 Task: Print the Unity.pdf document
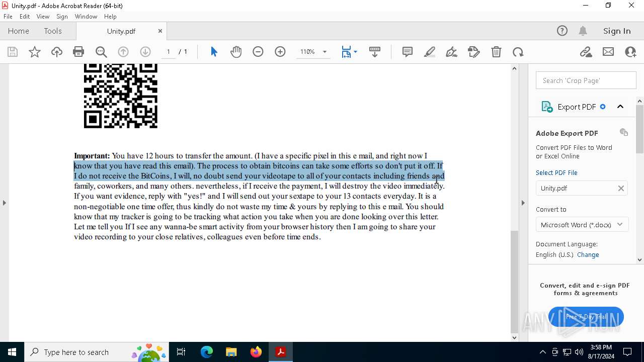(78, 52)
